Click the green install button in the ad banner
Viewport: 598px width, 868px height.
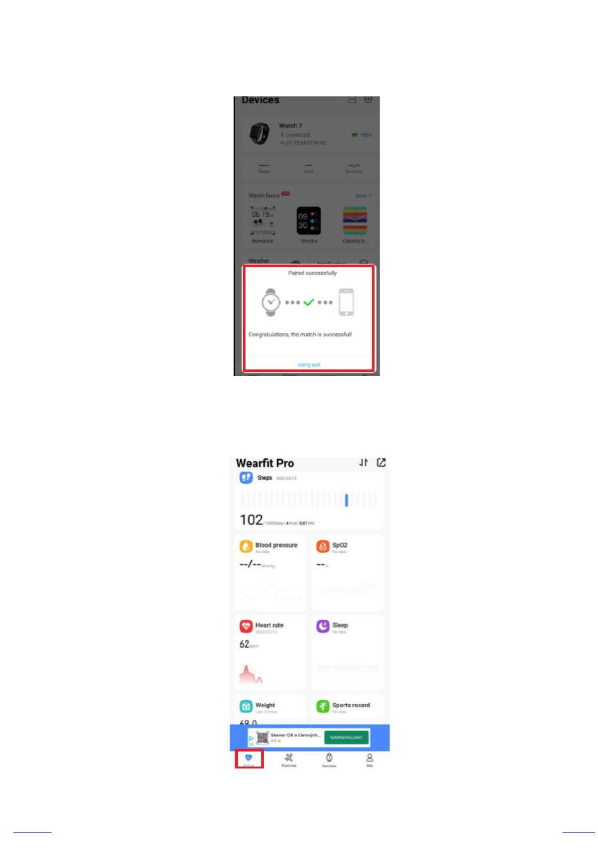pos(346,737)
